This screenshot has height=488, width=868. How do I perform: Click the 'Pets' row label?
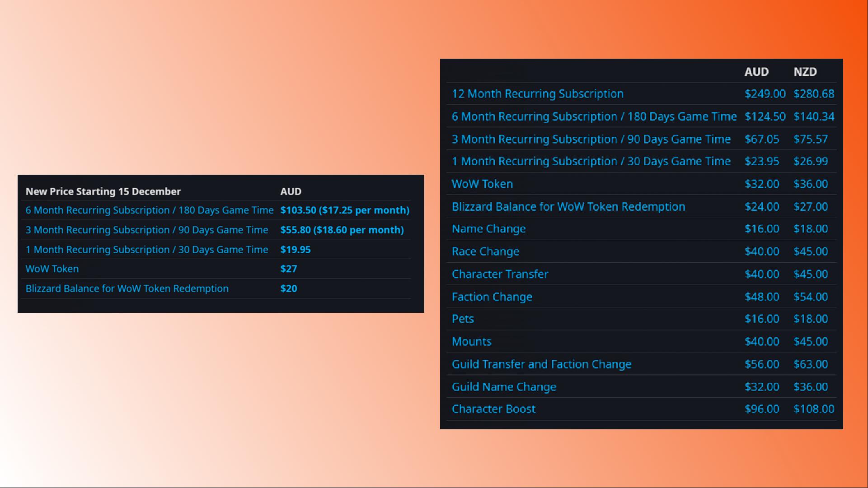coord(463,319)
